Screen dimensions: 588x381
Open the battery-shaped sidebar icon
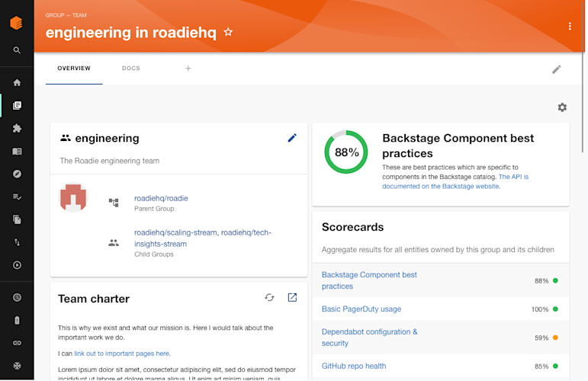(17, 320)
